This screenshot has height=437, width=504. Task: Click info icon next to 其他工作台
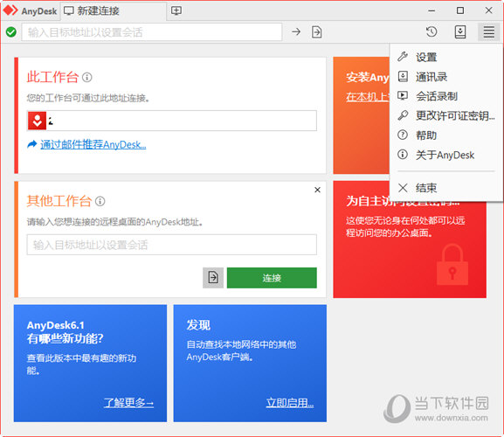(x=100, y=201)
